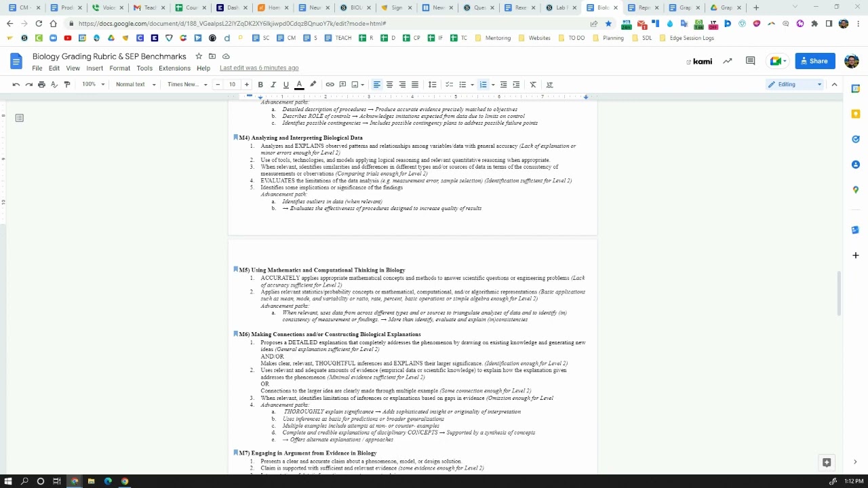This screenshot has width=868, height=488.
Task: Expand the bulleted list options arrow
Action: tap(472, 85)
